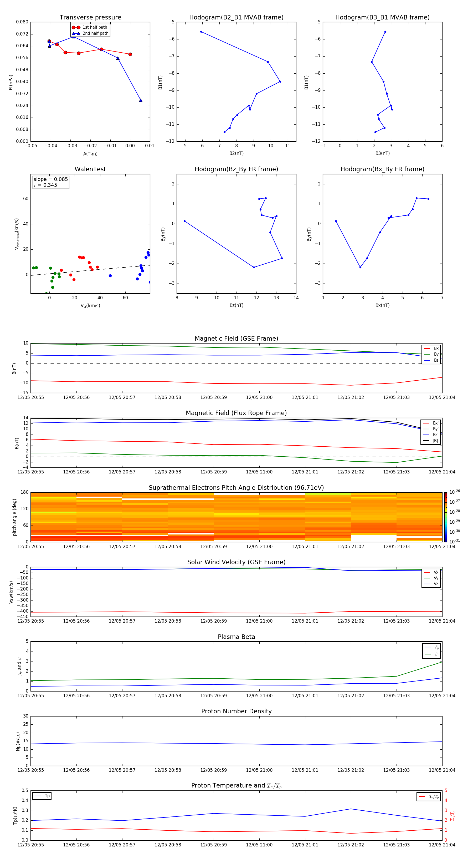
Task: Click the "Bx" entry in GSE magnetic field legend
Action: (x=431, y=349)
